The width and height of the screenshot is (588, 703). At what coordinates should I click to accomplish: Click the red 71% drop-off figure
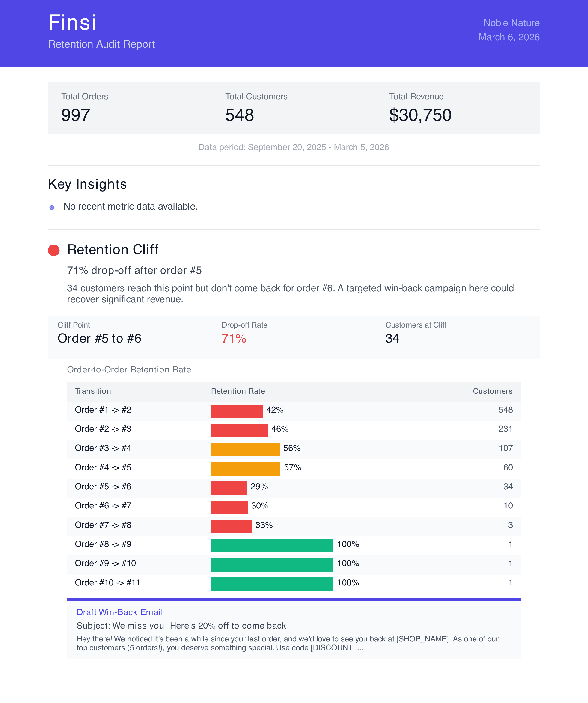(x=233, y=338)
